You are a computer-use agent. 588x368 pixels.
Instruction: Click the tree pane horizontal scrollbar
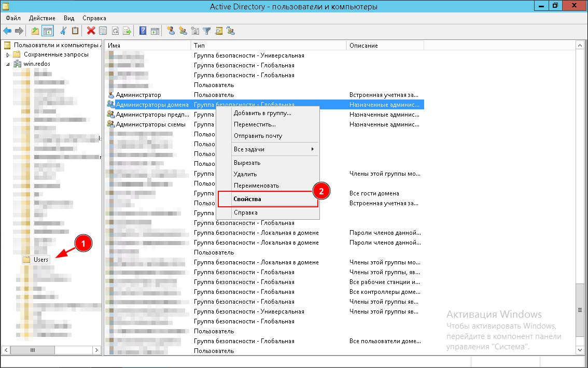point(32,350)
